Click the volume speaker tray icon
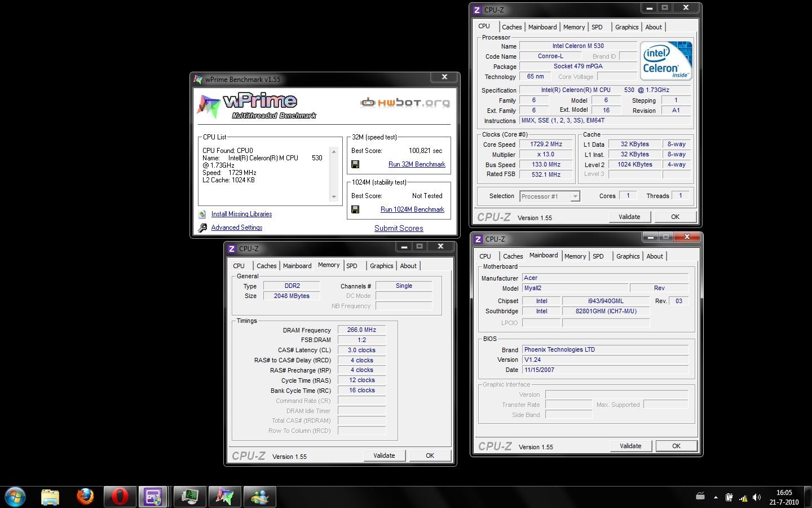Viewport: 812px width, 508px height. pos(756,497)
